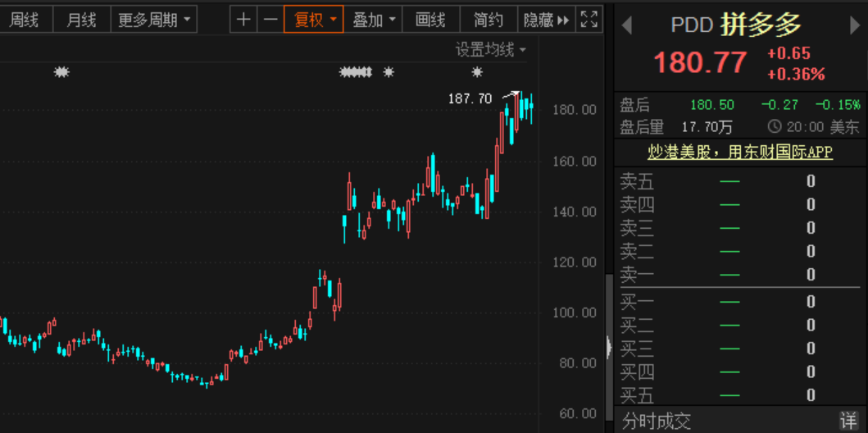The image size is (868, 433).
Task: Zoom out chart with minus button
Action: (270, 20)
